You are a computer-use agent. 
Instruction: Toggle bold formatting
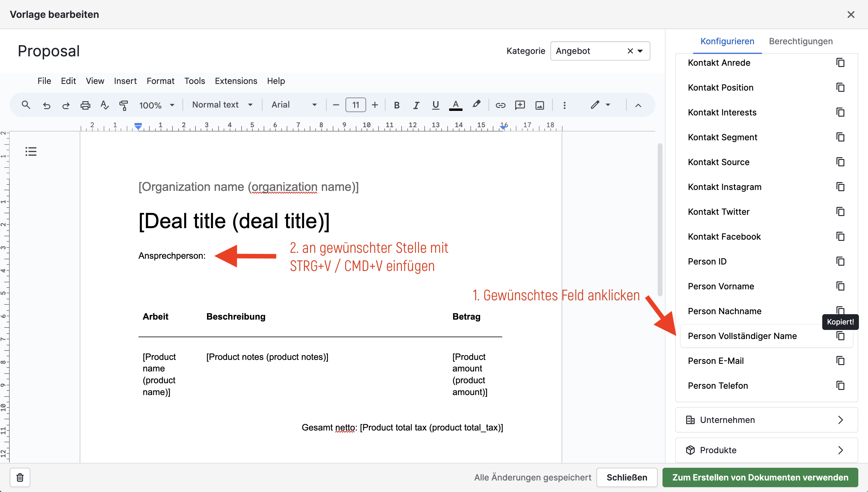tap(397, 105)
